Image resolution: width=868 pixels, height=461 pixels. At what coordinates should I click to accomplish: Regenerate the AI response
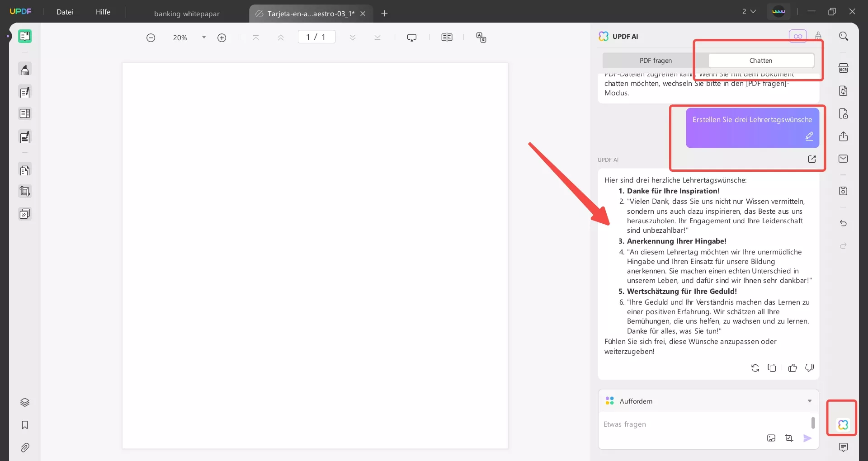coord(755,368)
